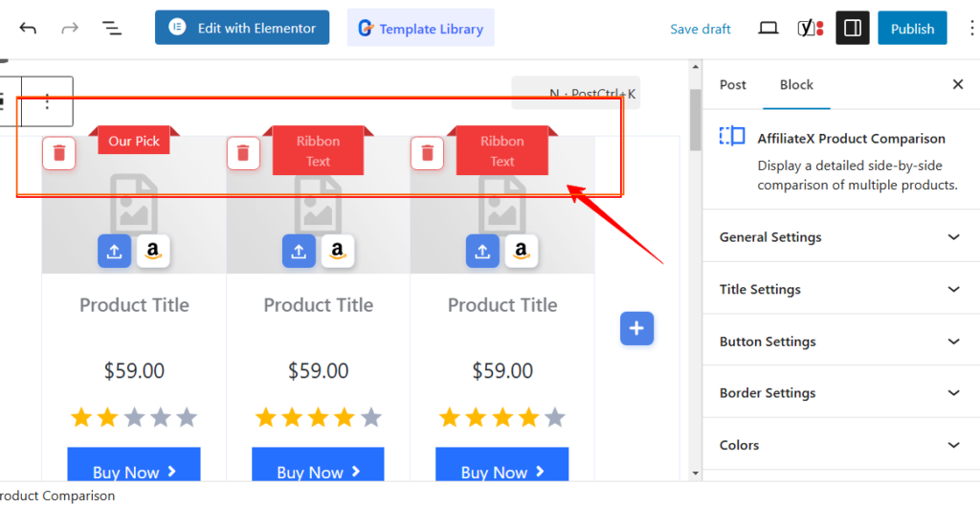
Task: Click Amazon icon on the second product
Action: tap(338, 251)
